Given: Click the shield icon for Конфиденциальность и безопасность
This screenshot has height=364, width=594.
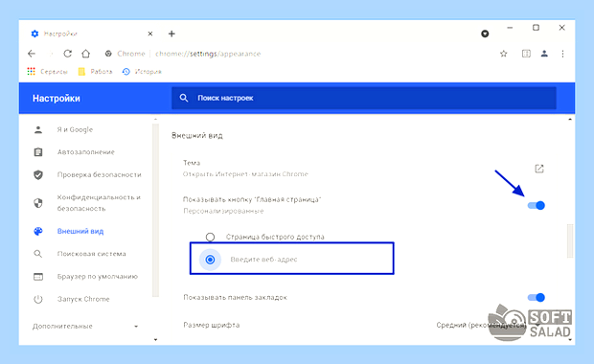Looking at the screenshot, I should click(38, 203).
